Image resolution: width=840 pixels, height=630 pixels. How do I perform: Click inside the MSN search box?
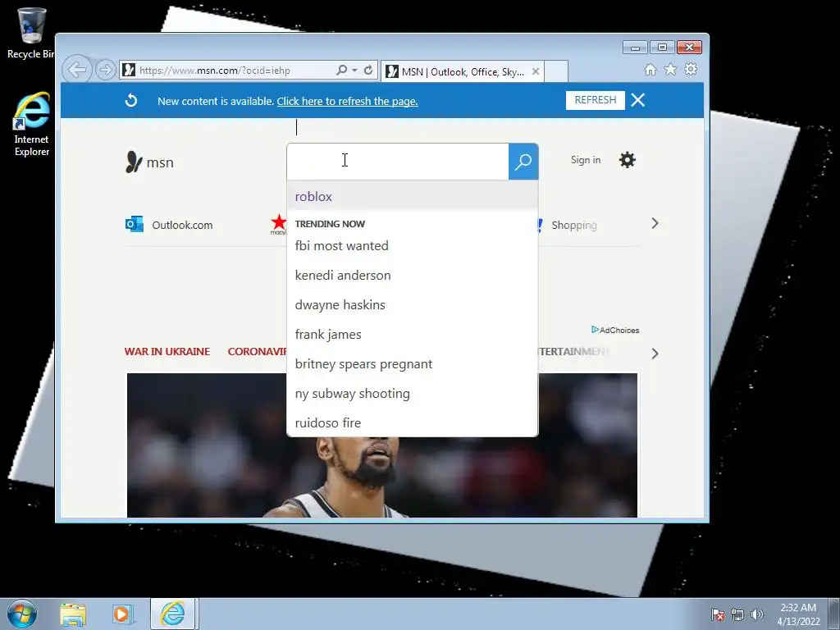[398, 162]
